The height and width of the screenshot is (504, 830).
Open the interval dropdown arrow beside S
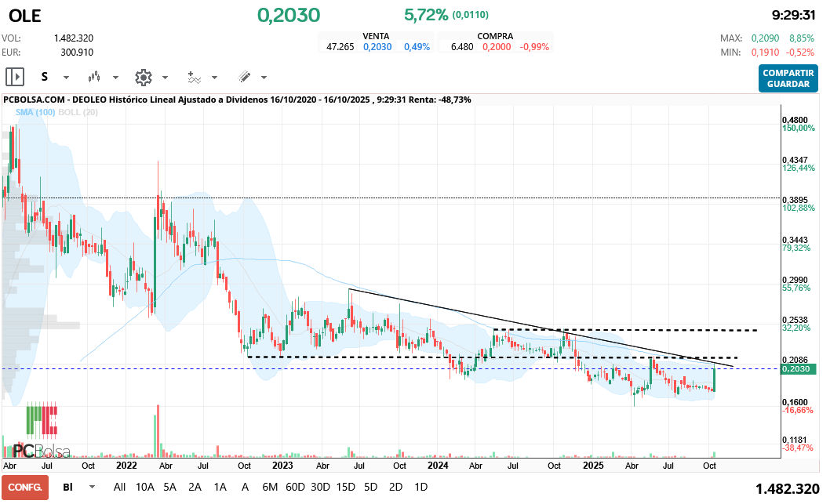(66, 78)
